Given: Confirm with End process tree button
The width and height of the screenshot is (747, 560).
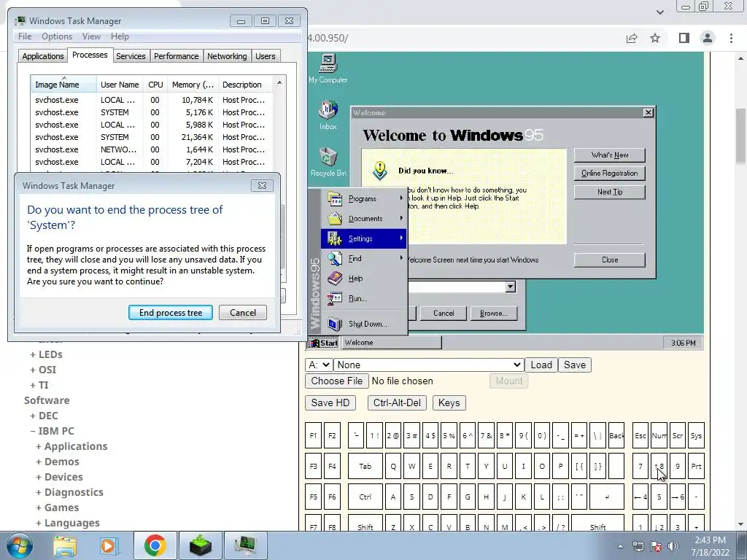Looking at the screenshot, I should pyautogui.click(x=171, y=313).
